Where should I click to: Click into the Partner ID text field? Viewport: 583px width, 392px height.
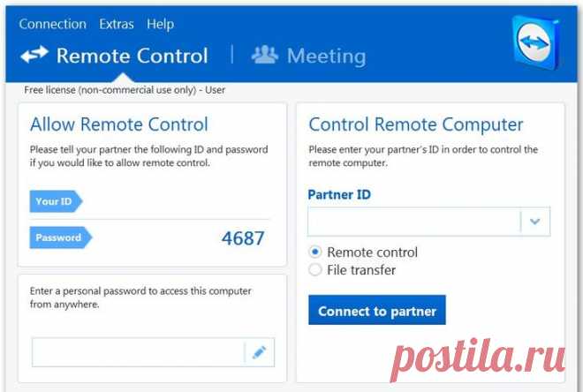pyautogui.click(x=413, y=222)
